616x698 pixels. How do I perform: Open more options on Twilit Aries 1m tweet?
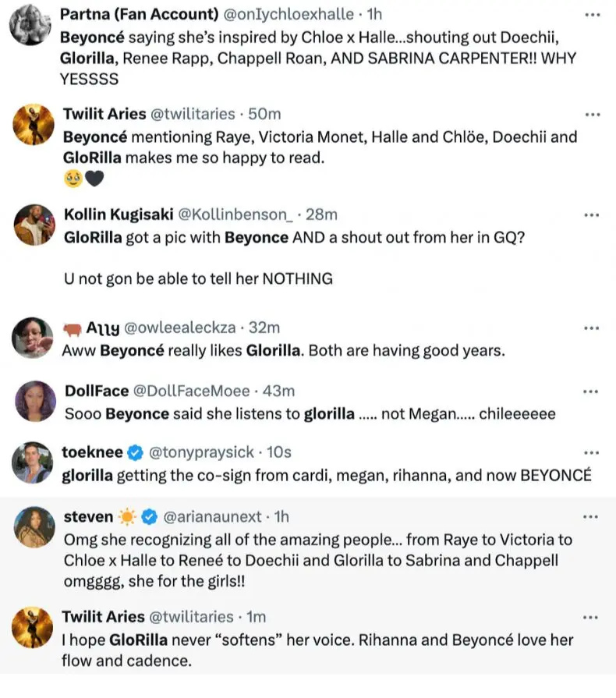[x=590, y=618]
